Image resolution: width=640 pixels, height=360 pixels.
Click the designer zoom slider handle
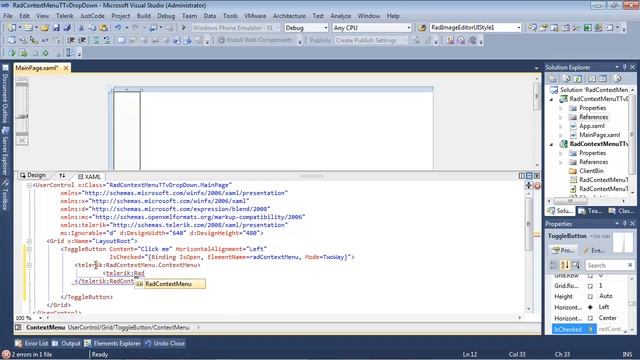22,117
